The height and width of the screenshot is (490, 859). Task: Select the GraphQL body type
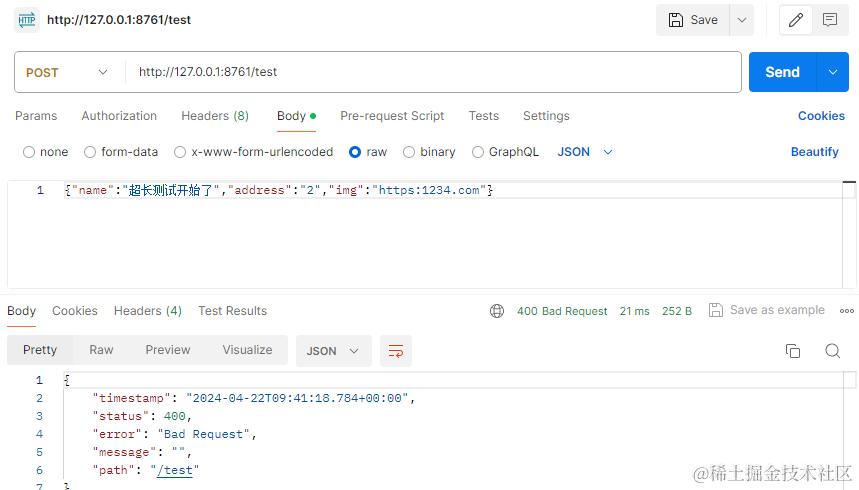(478, 152)
